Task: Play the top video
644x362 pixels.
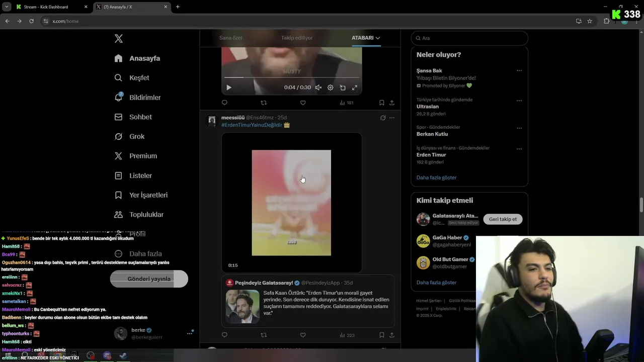Action: (x=228, y=87)
